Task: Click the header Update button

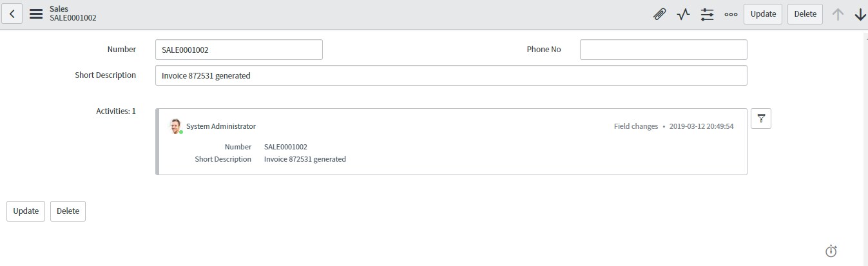Action: click(763, 14)
